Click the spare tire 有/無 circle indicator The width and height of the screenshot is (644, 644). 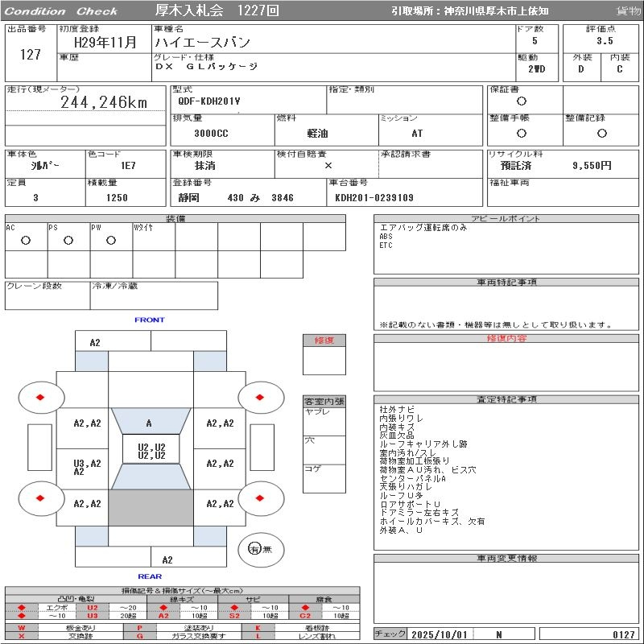pos(255,549)
